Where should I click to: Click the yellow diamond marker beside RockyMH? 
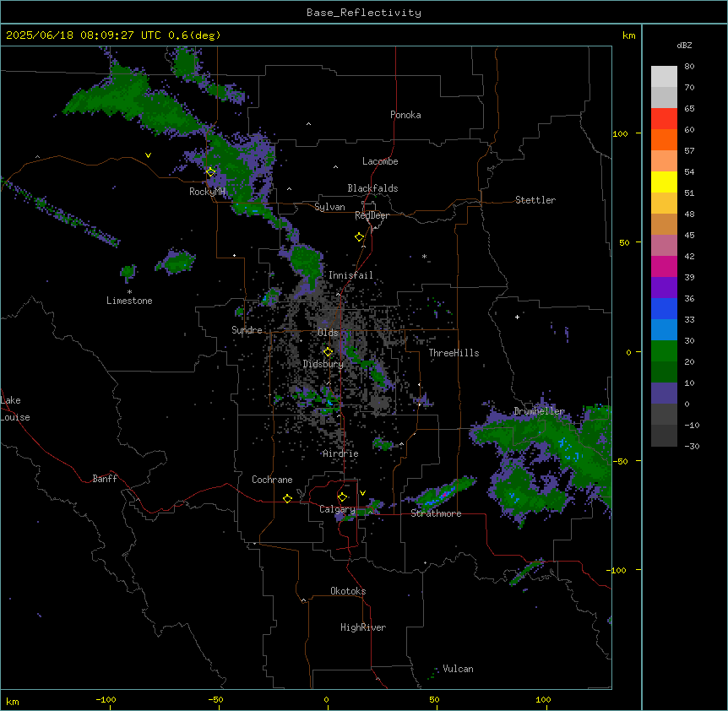(210, 172)
